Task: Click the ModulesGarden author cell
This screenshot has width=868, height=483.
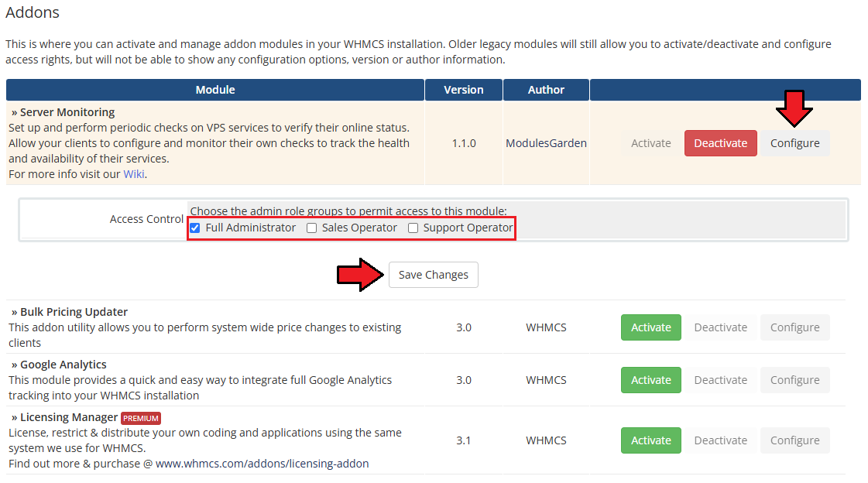Action: click(546, 143)
